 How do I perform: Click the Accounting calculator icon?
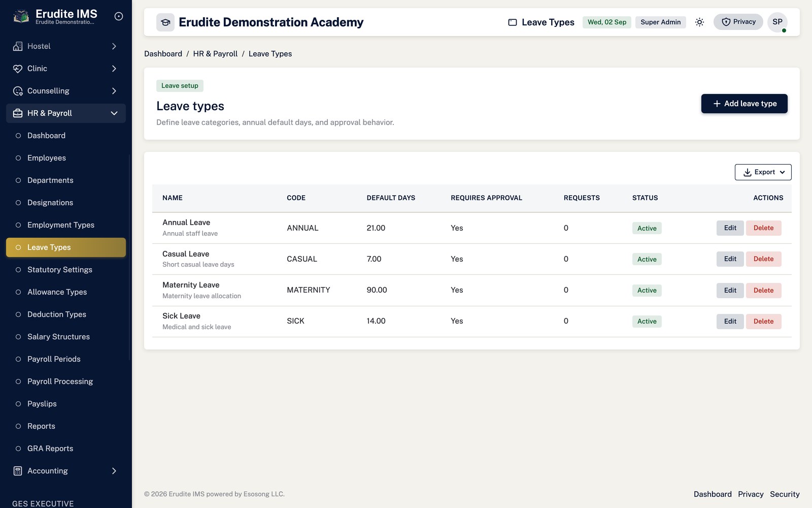(x=18, y=471)
